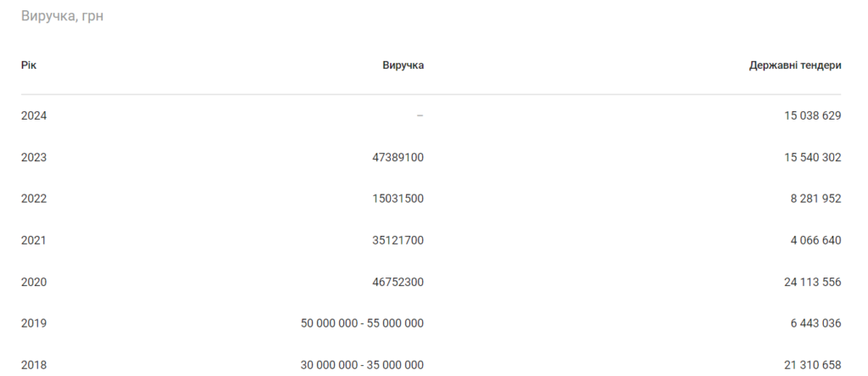Click tender amount 21 310 658
Image resolution: width=868 pixels, height=376 pixels.
pyautogui.click(x=812, y=365)
